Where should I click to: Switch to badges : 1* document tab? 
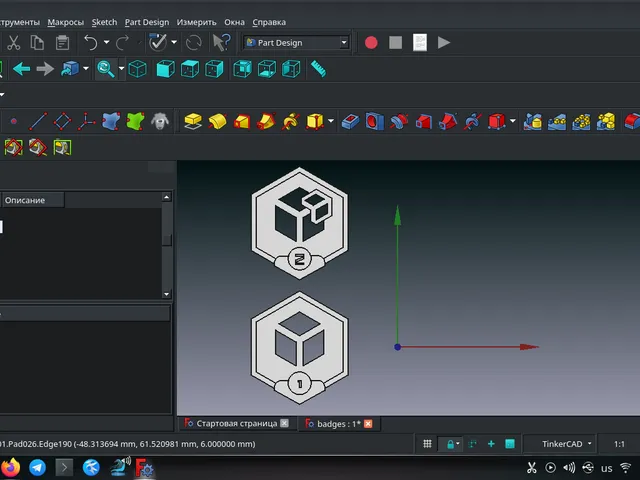click(339, 424)
